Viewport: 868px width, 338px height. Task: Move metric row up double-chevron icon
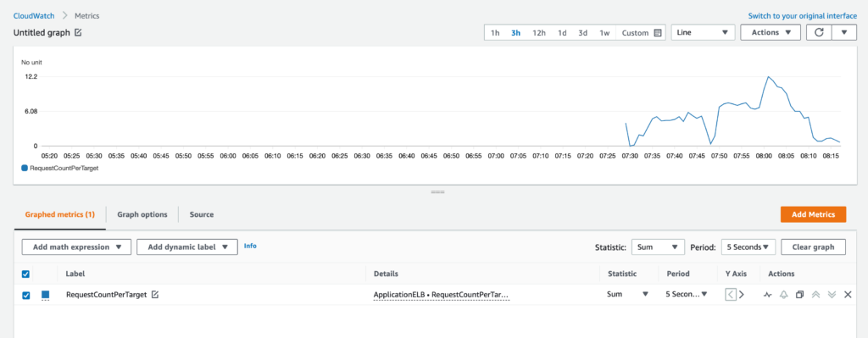[x=815, y=295]
